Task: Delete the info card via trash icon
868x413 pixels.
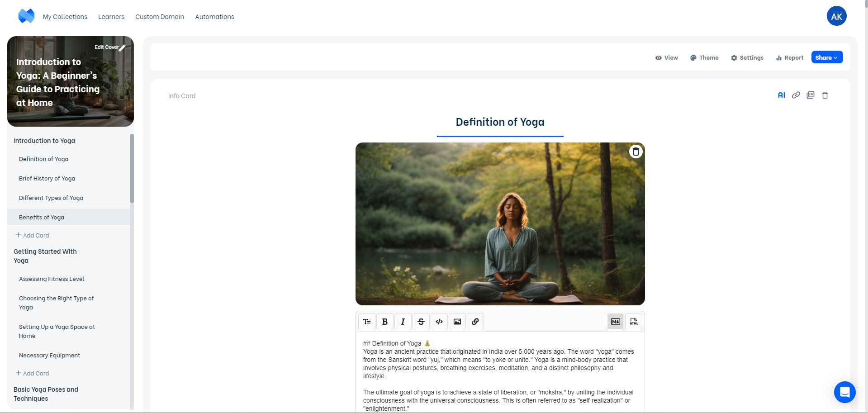Action: 825,95
